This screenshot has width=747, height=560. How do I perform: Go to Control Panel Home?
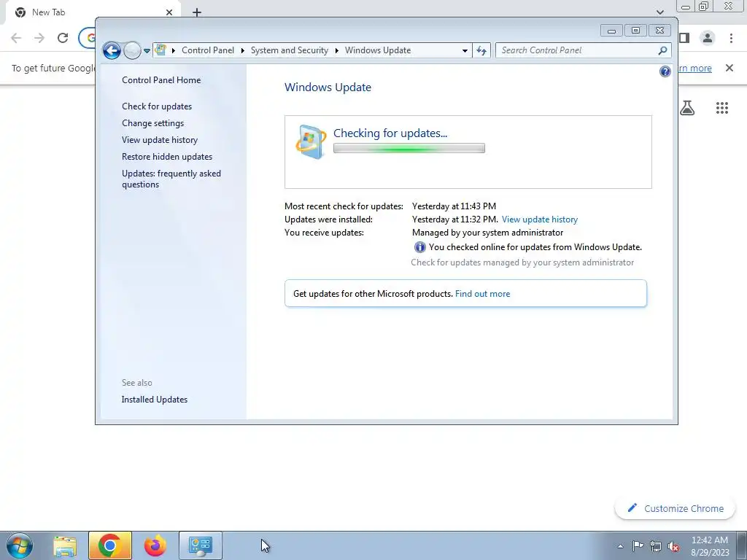coord(161,80)
